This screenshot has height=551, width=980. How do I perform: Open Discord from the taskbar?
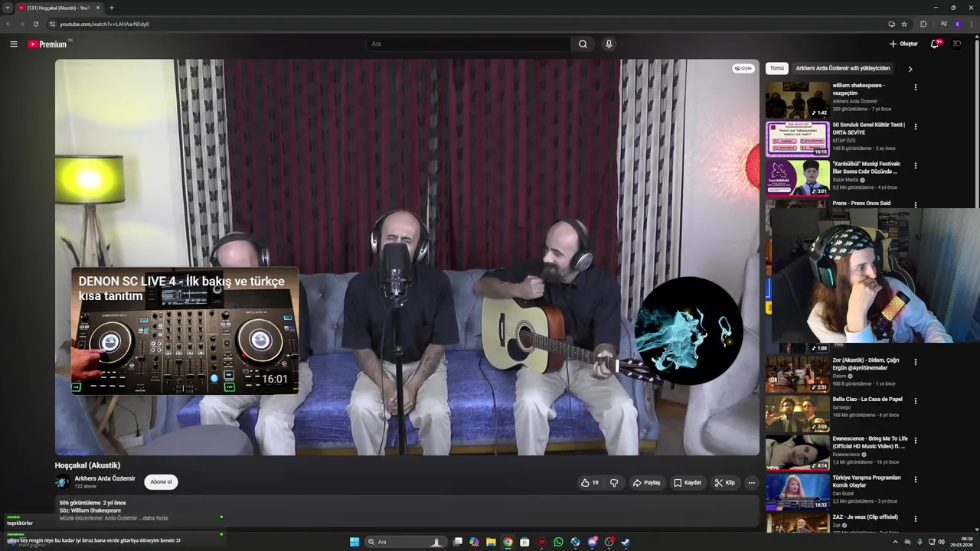coord(592,542)
